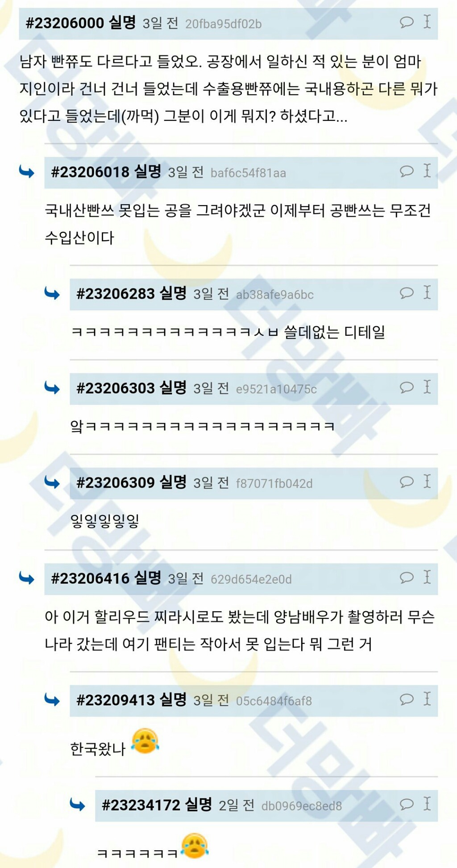Click text-cursor icon on comment #23234172

427,803
